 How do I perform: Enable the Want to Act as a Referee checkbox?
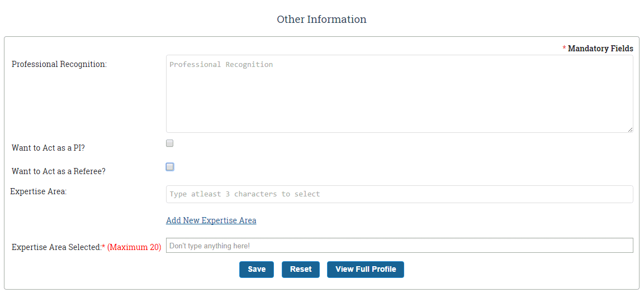pos(169,167)
